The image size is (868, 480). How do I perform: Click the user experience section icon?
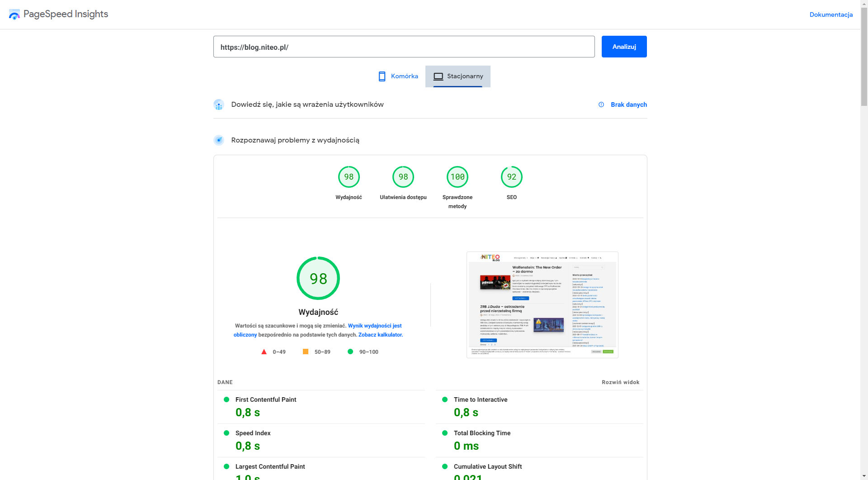pyautogui.click(x=219, y=105)
